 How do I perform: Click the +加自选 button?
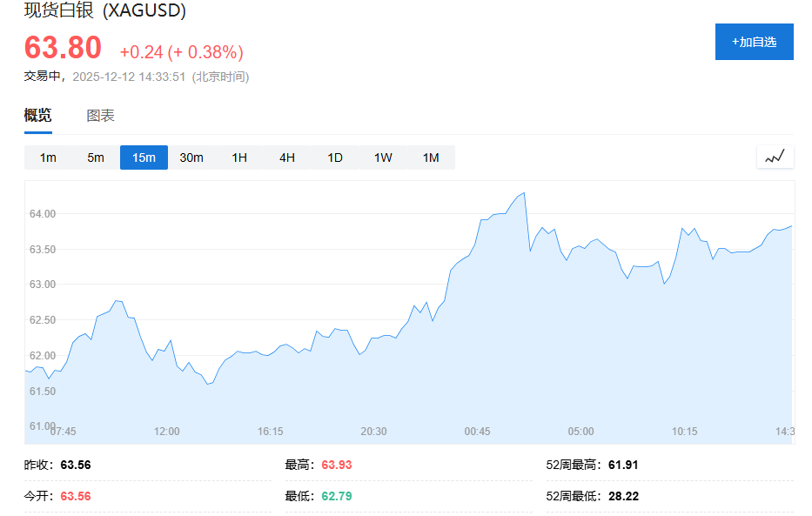[x=754, y=41]
